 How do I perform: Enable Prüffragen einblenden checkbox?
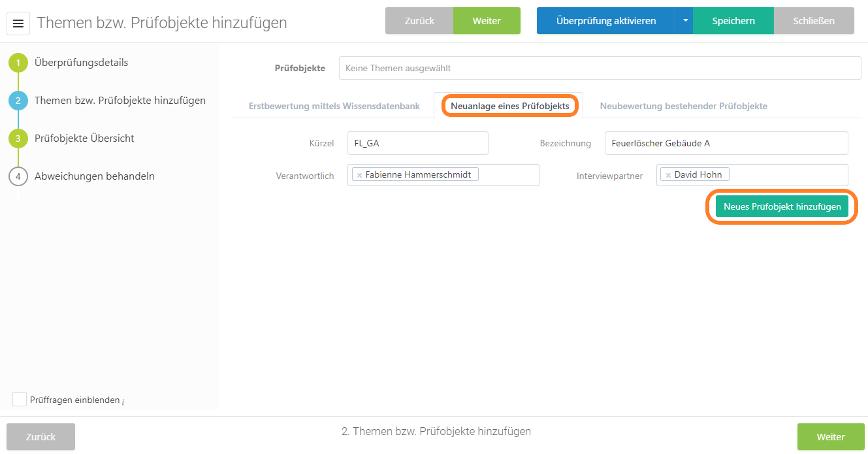(20, 399)
